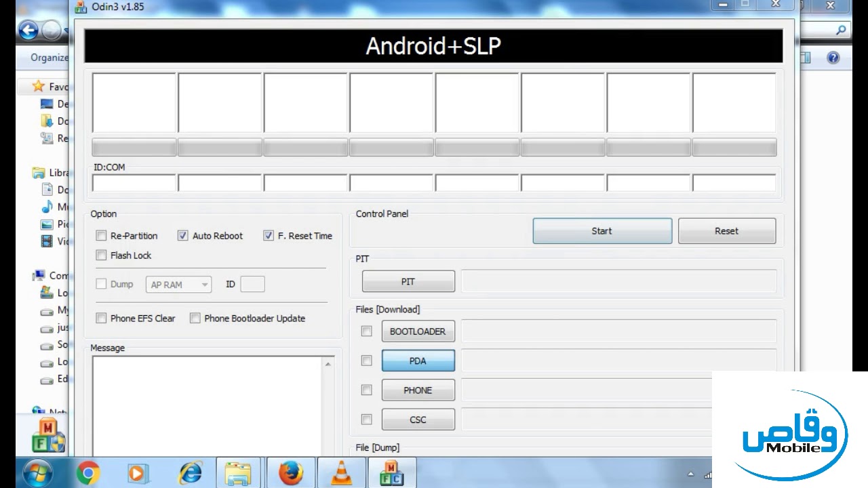This screenshot has width=868, height=488.
Task: Select Computer in Explorer sidebar
Action: tap(50, 276)
